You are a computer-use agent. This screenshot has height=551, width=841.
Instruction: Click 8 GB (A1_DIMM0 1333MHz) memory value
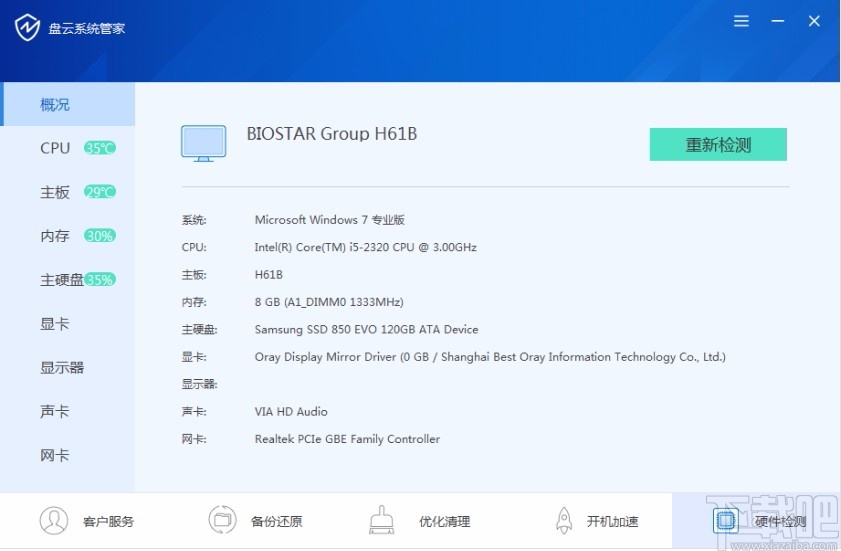click(x=329, y=302)
